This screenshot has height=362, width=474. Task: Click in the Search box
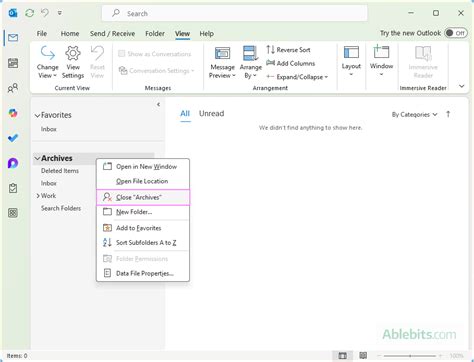pos(234,13)
